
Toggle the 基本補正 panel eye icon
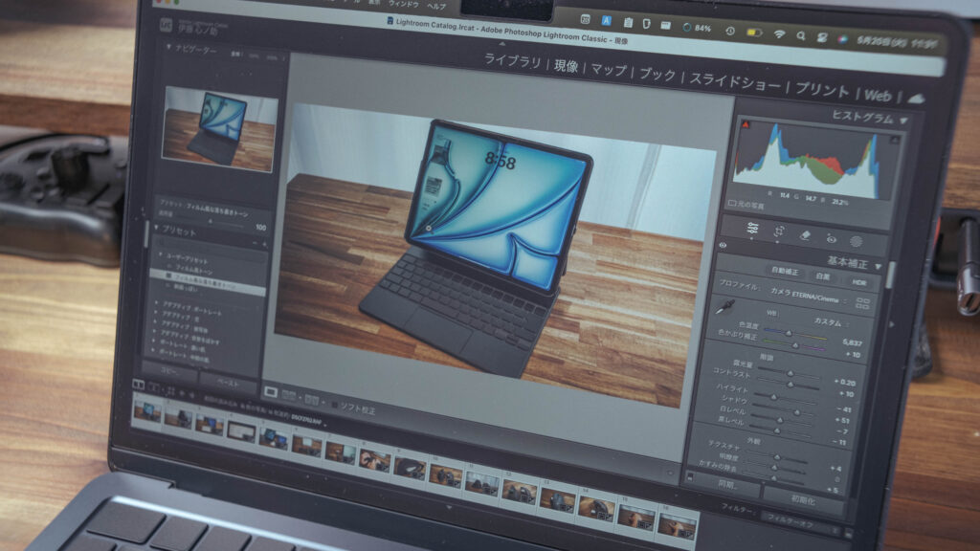pos(722,245)
